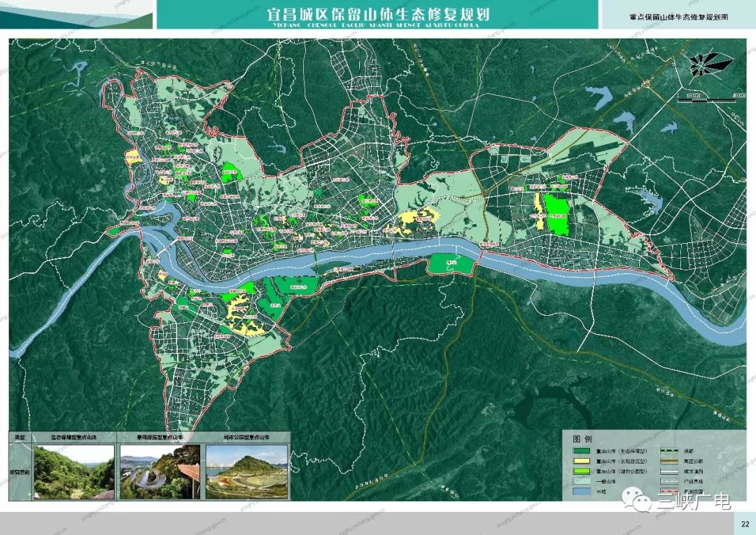Click the bright green urban park legend swatch
Image resolution: width=756 pixels, height=535 pixels.
pos(581,473)
